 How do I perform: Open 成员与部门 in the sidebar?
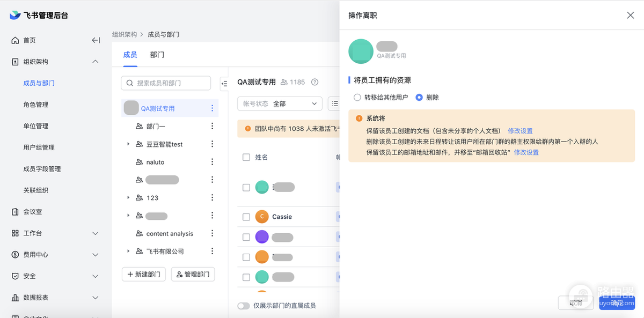click(x=39, y=83)
